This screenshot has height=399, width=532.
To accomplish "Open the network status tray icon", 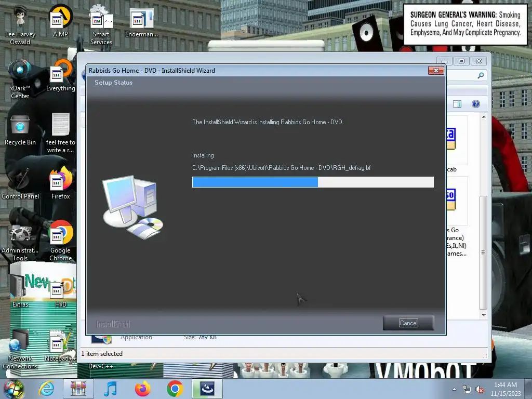I will 467,390.
